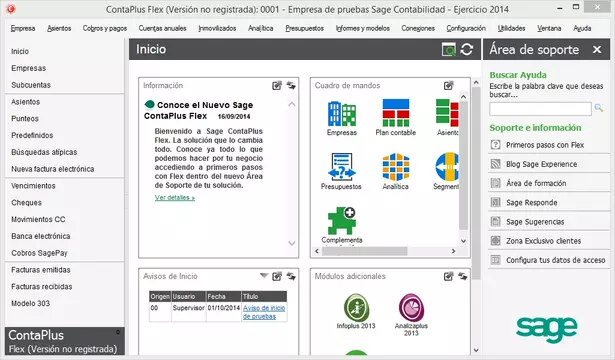
Task: Focus the Buscar Ayuda search field
Action: [540, 109]
